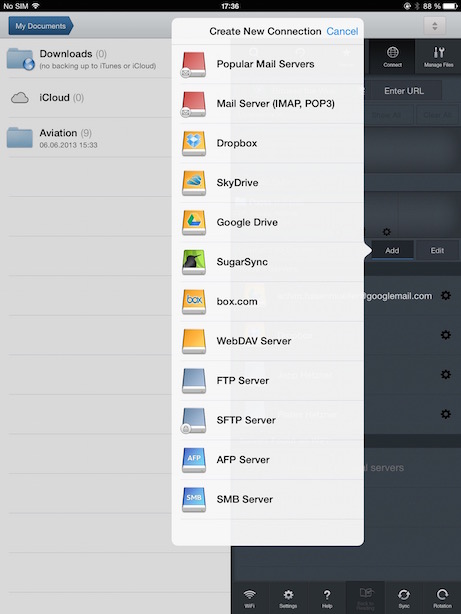This screenshot has width=461, height=614.
Task: Choose the SugarSync label
Action: 242,262
